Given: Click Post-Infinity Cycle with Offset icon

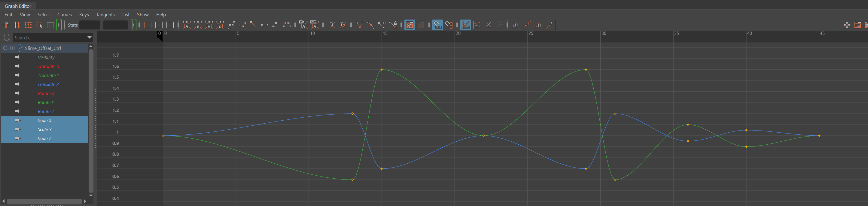Looking at the screenshot, I should (549, 25).
